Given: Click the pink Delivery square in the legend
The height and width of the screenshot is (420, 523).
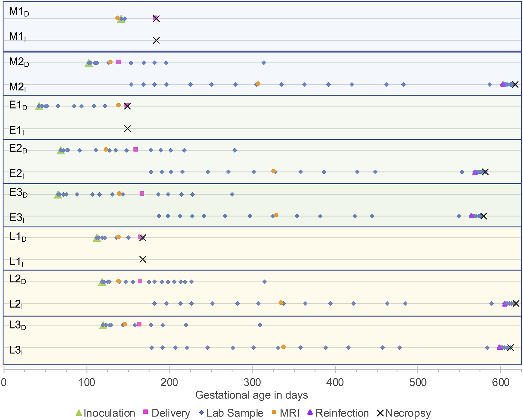Looking at the screenshot, I should click(x=146, y=412).
